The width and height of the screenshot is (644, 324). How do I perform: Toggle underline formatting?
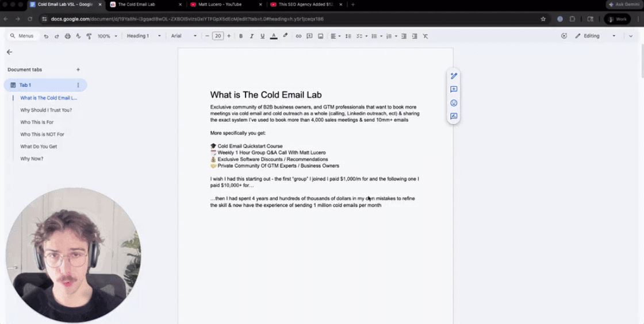pyautogui.click(x=262, y=36)
